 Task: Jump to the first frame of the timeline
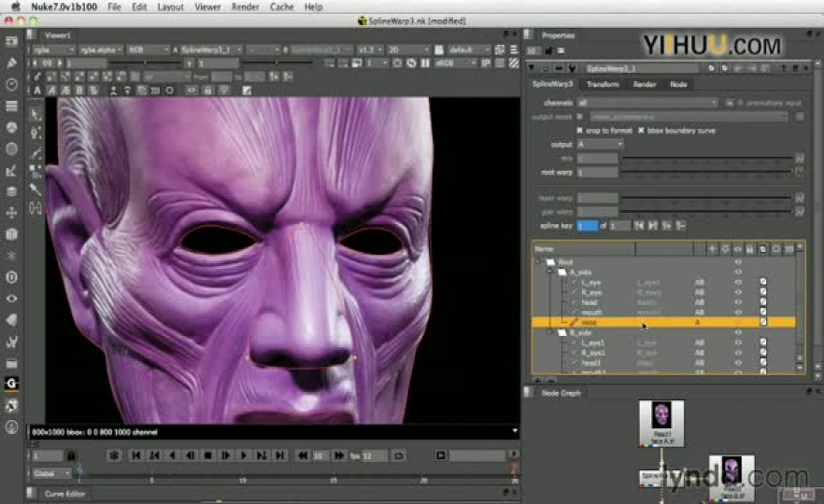[x=136, y=455]
